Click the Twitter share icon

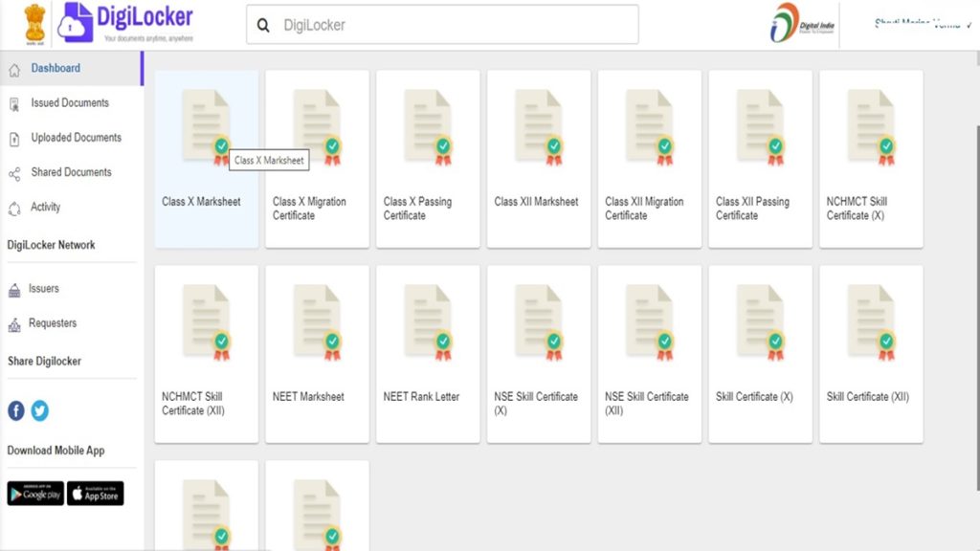[x=39, y=411]
